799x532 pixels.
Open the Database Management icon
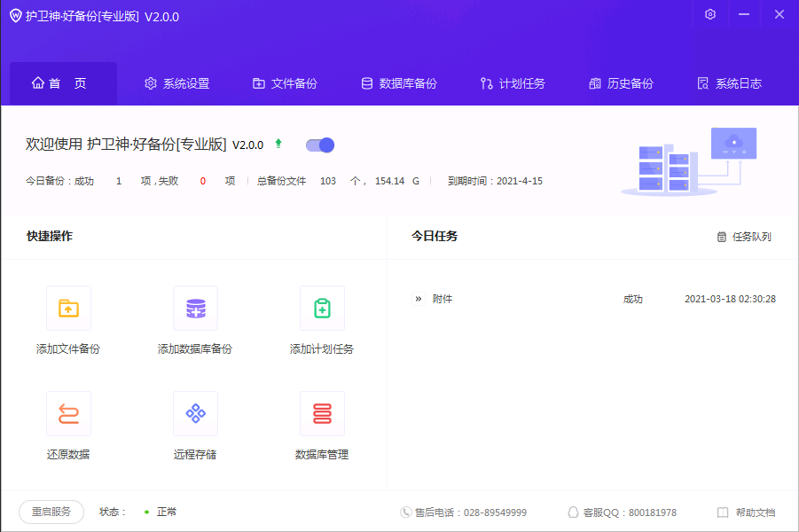[x=322, y=414]
